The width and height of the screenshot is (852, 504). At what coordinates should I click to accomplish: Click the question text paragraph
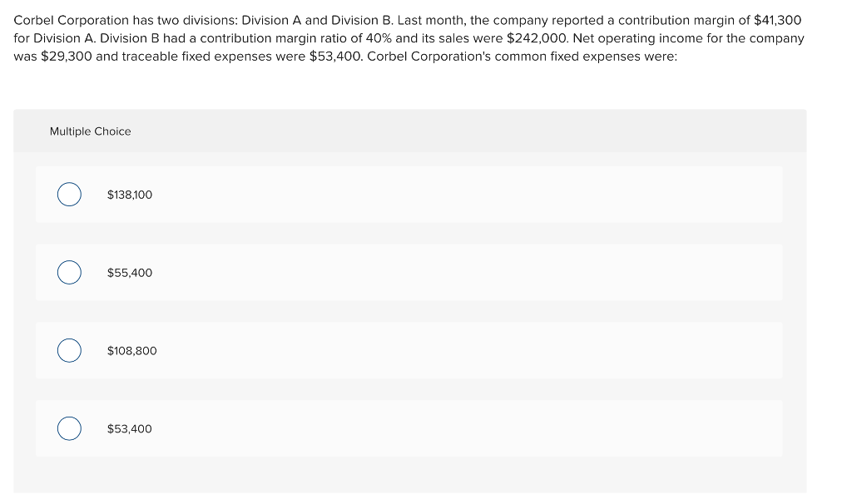[408, 37]
